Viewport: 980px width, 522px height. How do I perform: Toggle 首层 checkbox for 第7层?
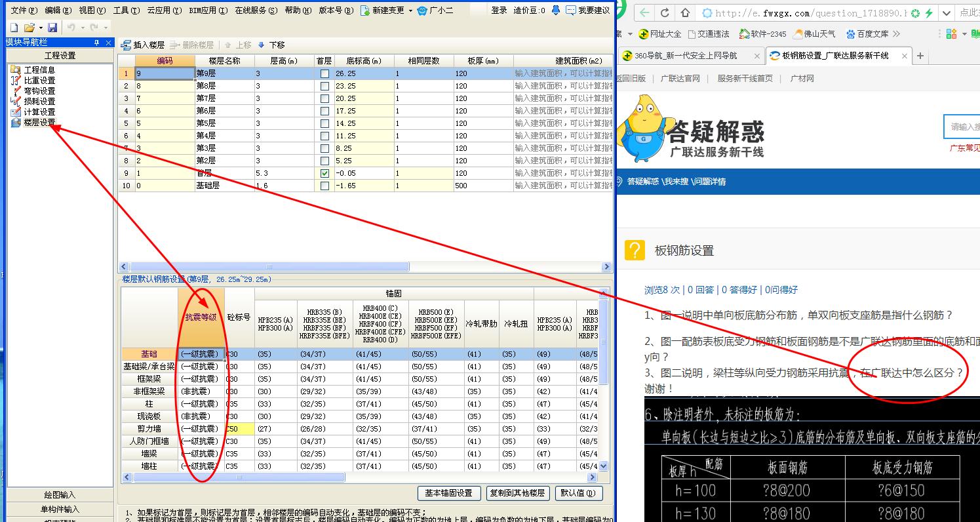pos(324,98)
